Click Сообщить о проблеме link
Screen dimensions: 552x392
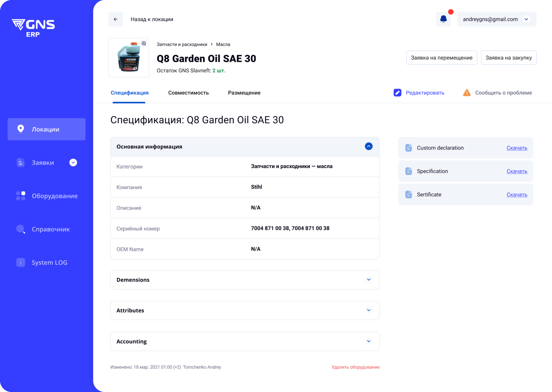coord(503,93)
